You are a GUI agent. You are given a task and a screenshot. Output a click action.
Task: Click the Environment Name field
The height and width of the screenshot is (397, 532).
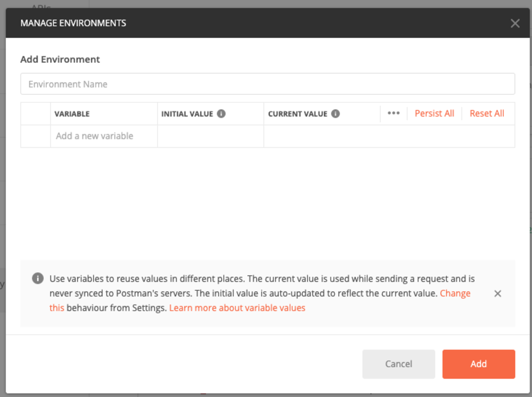[x=268, y=84]
